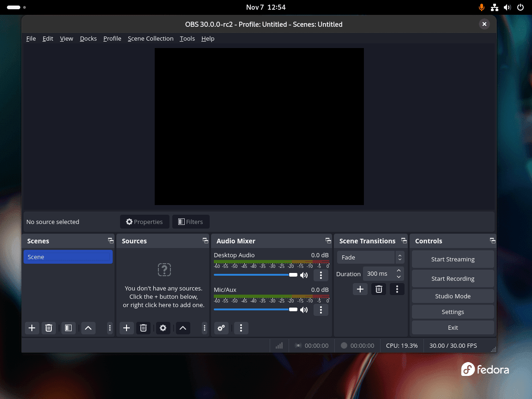Select the Scene in the Scenes list
Viewport: 532px width, 399px height.
[x=68, y=257]
